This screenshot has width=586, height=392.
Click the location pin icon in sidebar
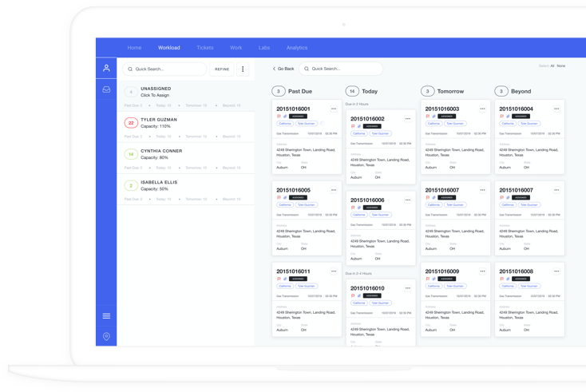tap(106, 337)
